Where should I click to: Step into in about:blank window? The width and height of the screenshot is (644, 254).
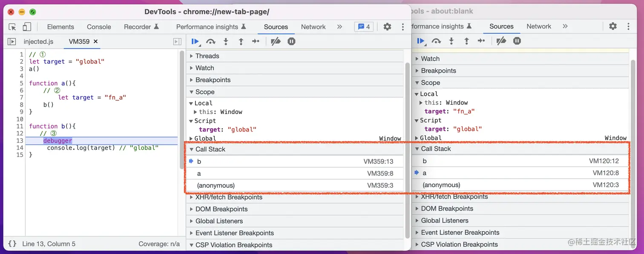click(451, 41)
